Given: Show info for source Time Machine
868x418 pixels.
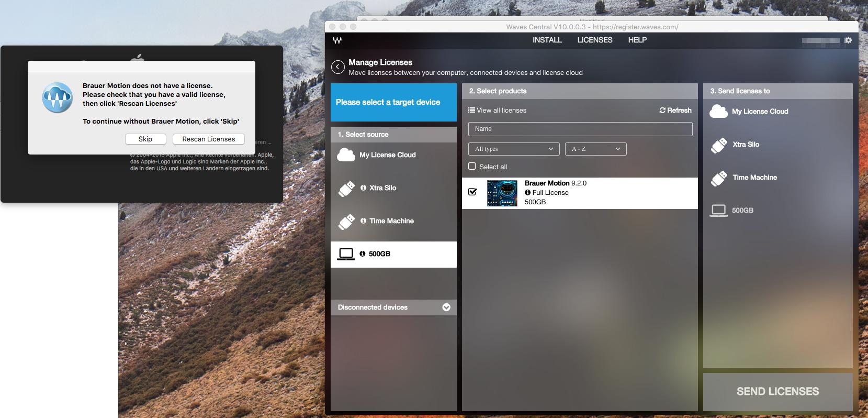Looking at the screenshot, I should click(x=363, y=221).
